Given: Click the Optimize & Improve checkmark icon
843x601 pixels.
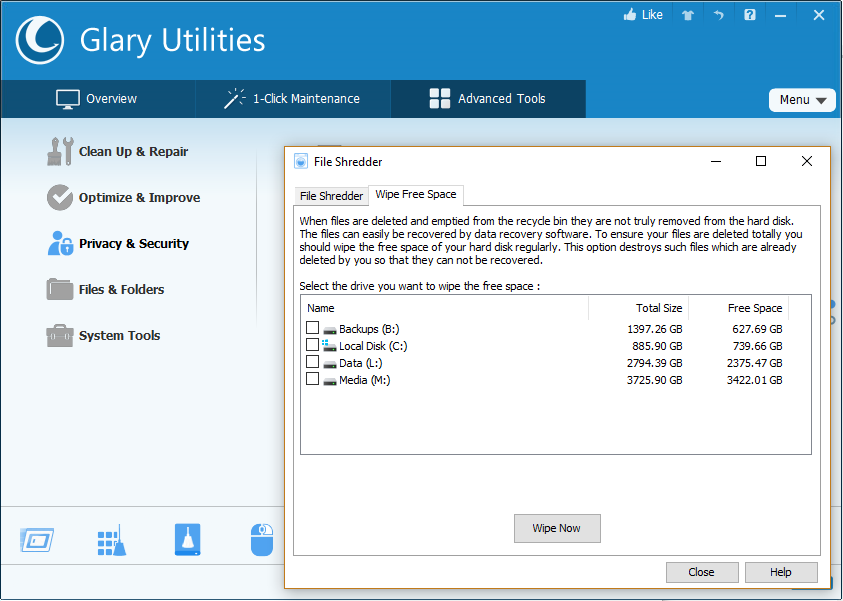Looking at the screenshot, I should pyautogui.click(x=60, y=197).
